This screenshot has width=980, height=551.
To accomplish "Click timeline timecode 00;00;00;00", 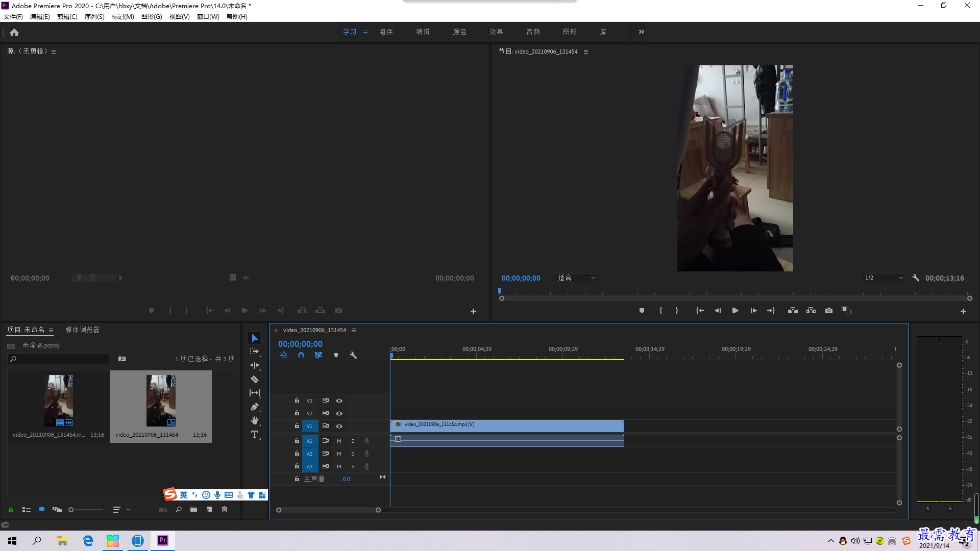I will click(x=300, y=344).
